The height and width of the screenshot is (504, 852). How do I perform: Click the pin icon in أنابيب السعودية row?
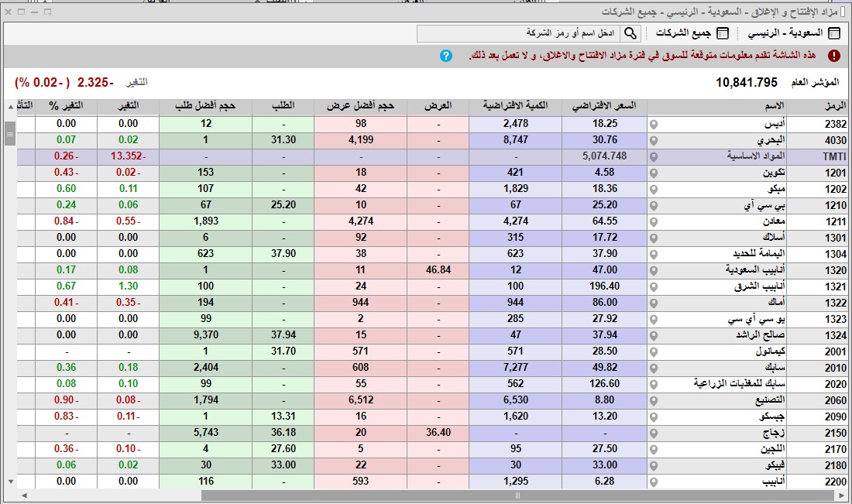[x=654, y=271]
